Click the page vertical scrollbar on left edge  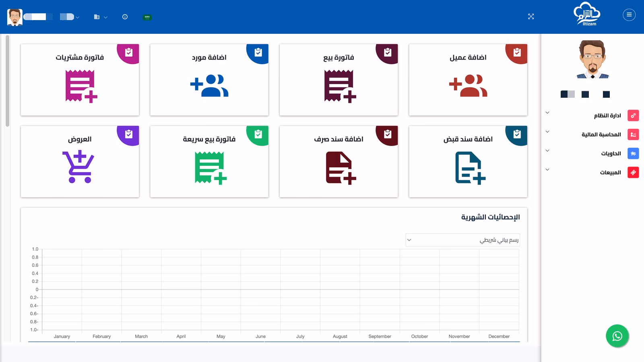point(7,80)
